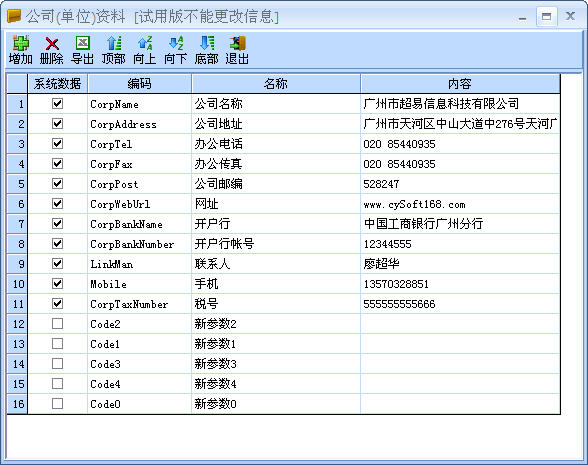The height and width of the screenshot is (465, 588).
Task: Uncheck system data box for CorpName
Action: click(57, 104)
